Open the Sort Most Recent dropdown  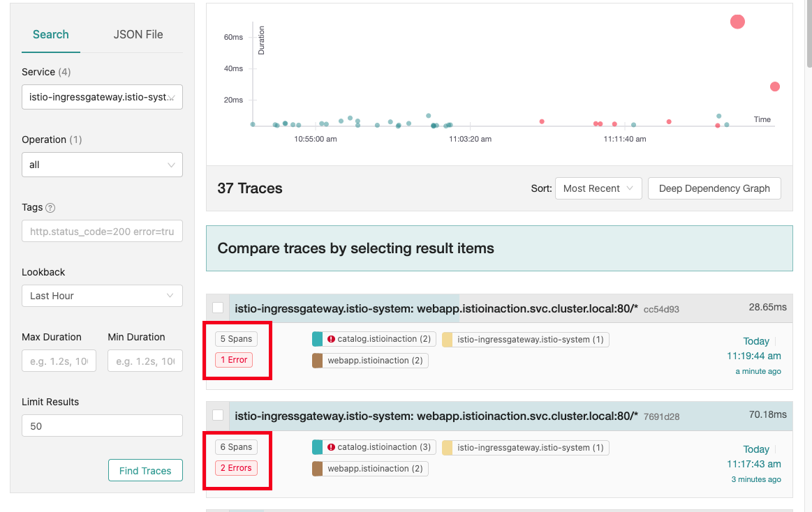598,188
